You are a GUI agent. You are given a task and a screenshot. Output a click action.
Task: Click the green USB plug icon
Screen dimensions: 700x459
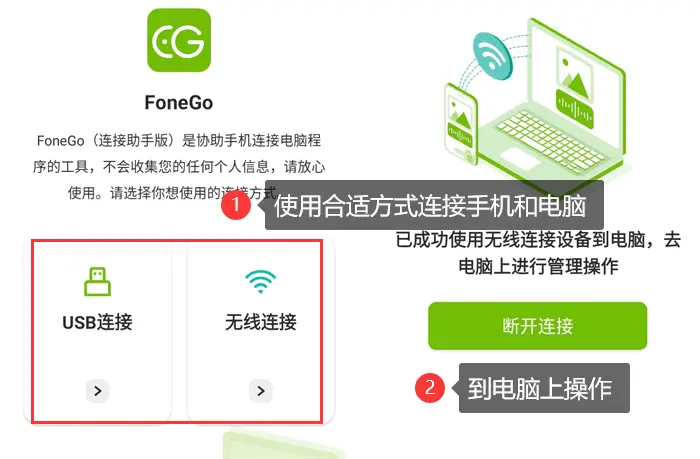point(97,281)
